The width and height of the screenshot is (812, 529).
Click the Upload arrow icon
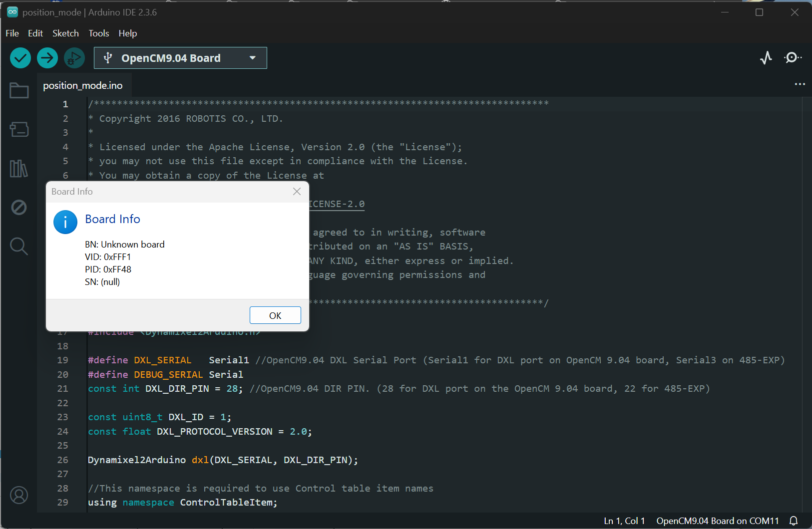47,58
